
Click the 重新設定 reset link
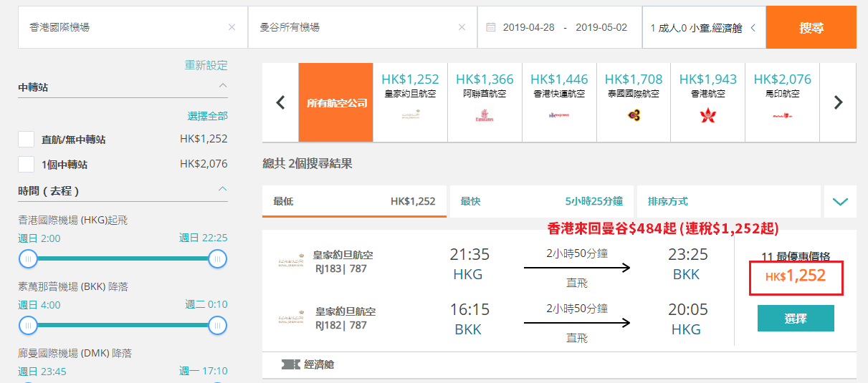(x=206, y=65)
